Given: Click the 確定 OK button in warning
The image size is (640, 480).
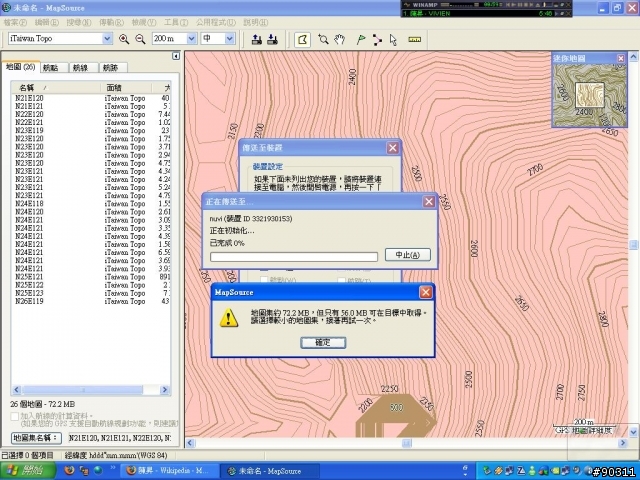Looking at the screenshot, I should click(x=323, y=342).
